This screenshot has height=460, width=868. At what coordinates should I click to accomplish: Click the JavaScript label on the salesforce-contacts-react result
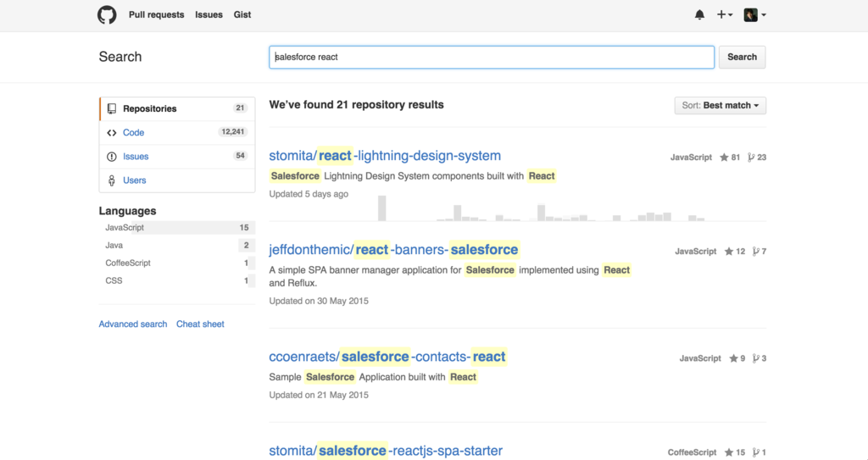700,358
